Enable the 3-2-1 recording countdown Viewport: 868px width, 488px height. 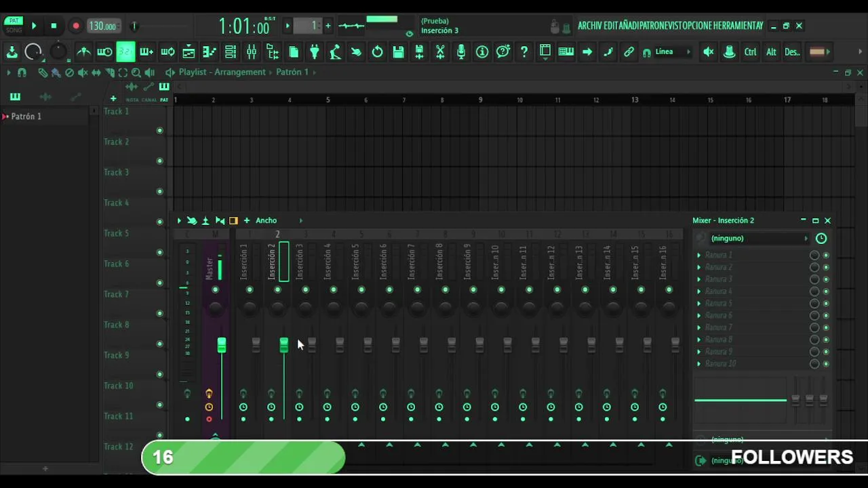[125, 52]
